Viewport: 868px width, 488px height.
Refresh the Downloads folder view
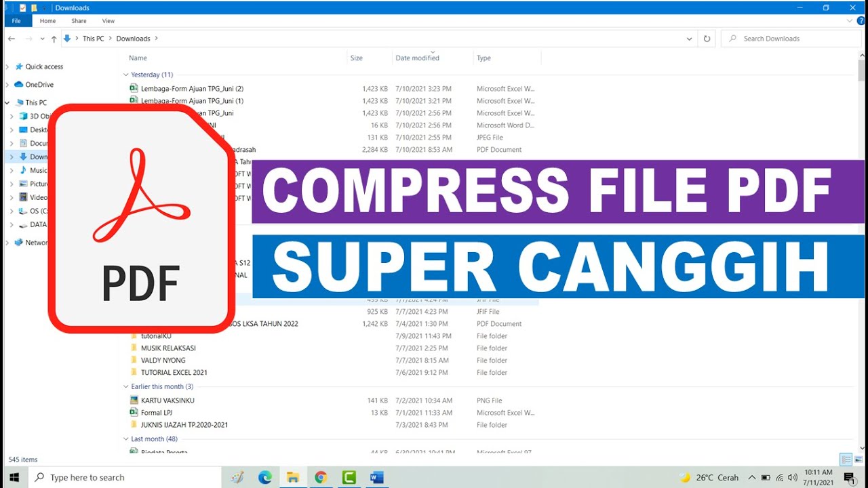tap(707, 39)
